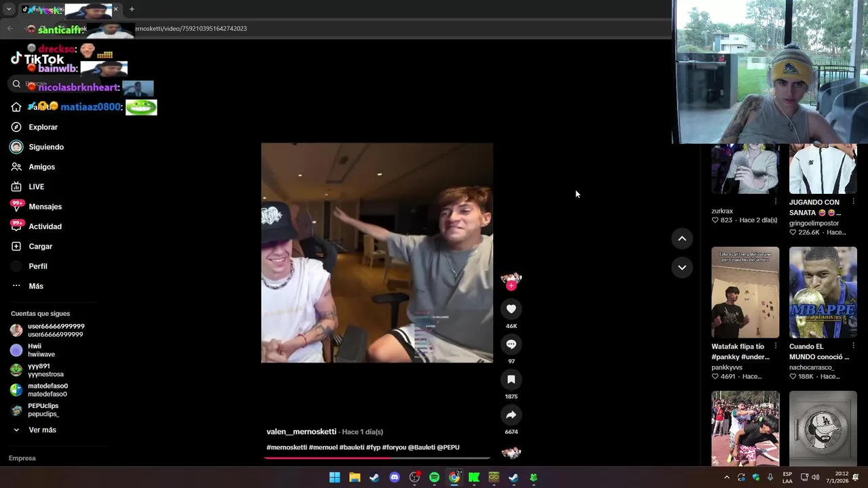This screenshot has height=488, width=868.
Task: Click the @PEPU mention
Action: pyautogui.click(x=448, y=447)
